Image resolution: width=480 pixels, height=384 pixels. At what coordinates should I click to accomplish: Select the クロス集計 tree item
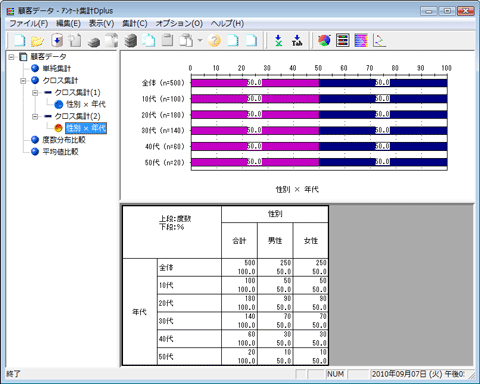(60, 81)
